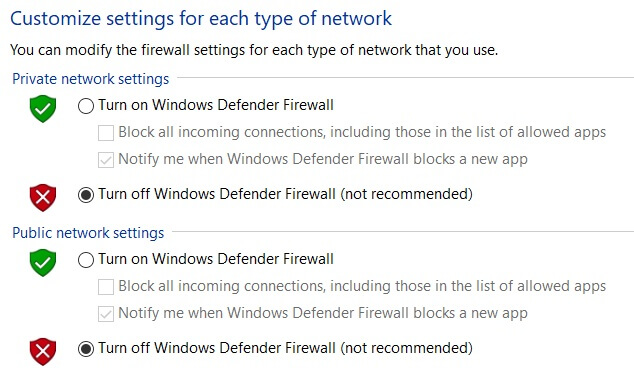Image resolution: width=634 pixels, height=381 pixels.
Task: Click the green shield icon under Public network
Action: [43, 262]
